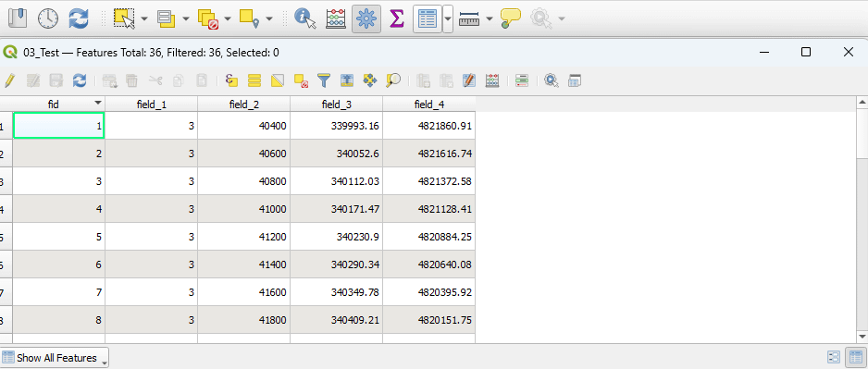Click the field_3 column header

click(x=336, y=104)
